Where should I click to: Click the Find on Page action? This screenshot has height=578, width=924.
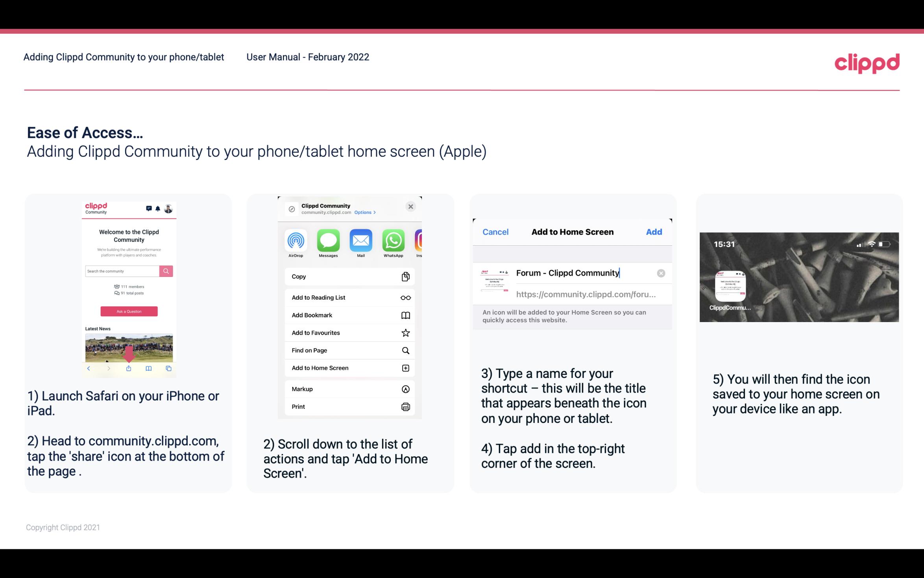pyautogui.click(x=349, y=350)
